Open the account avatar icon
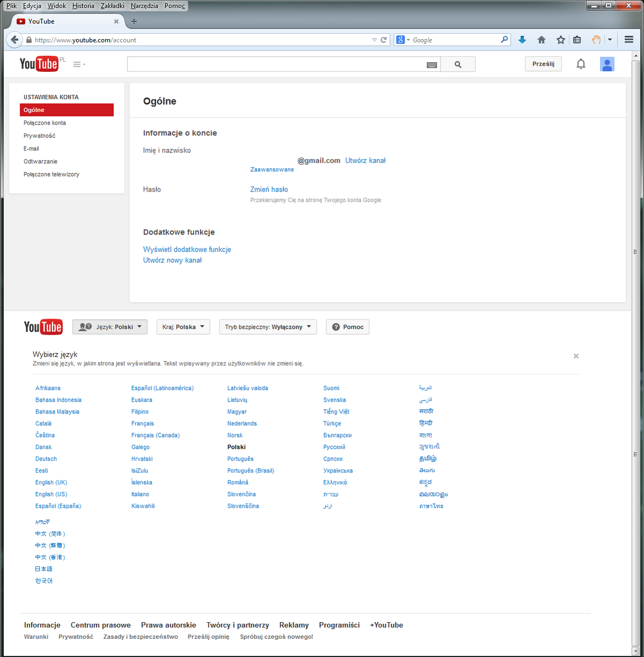 click(x=607, y=64)
